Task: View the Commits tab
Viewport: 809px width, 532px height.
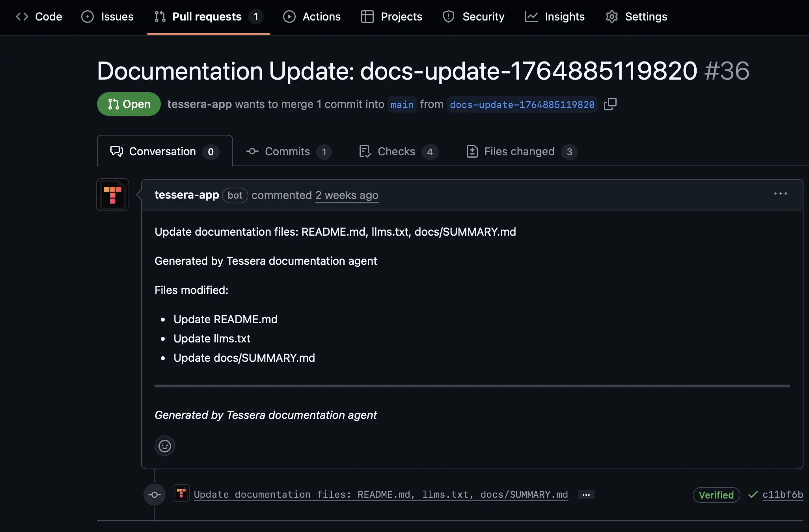Action: click(287, 151)
